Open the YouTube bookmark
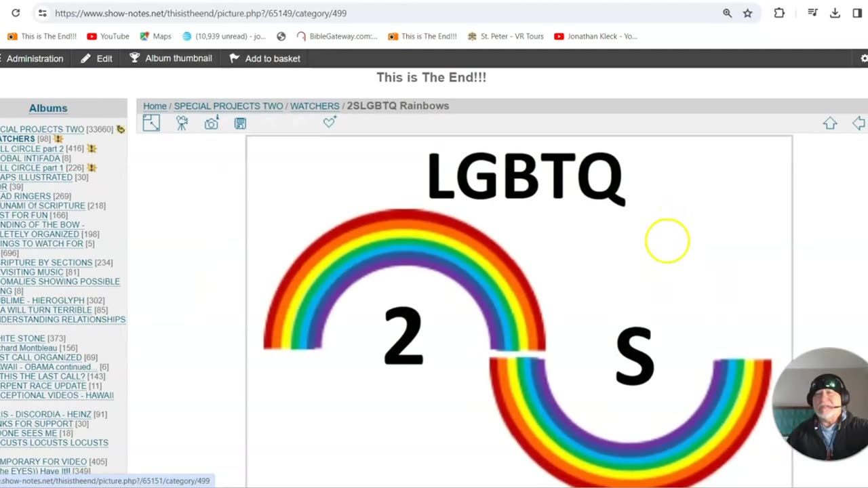Screen dimensions: 868x488 [108, 37]
